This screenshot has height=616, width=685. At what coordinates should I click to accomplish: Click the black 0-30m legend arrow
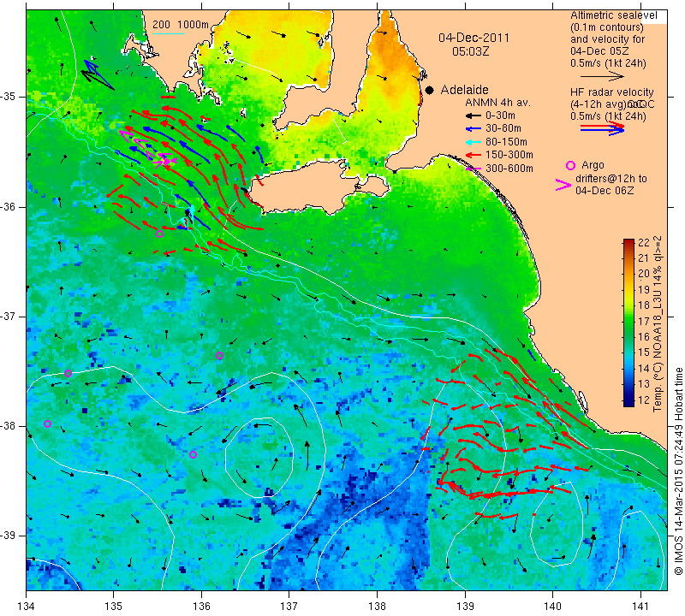click(473, 116)
